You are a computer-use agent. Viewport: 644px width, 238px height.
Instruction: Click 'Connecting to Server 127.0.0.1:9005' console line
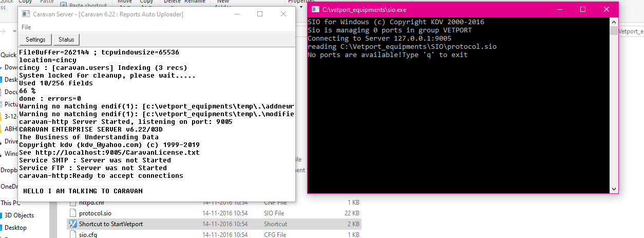(380, 39)
